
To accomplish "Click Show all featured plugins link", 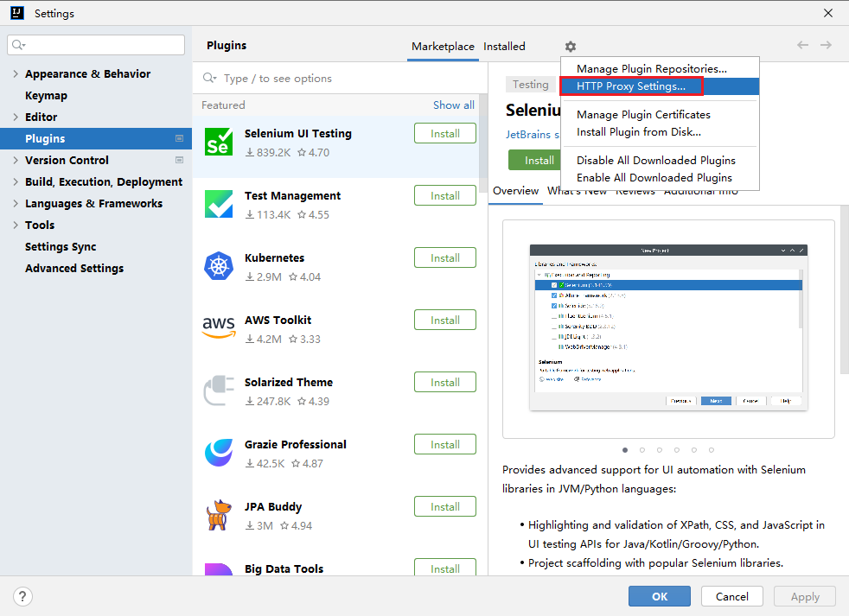I will [x=453, y=105].
